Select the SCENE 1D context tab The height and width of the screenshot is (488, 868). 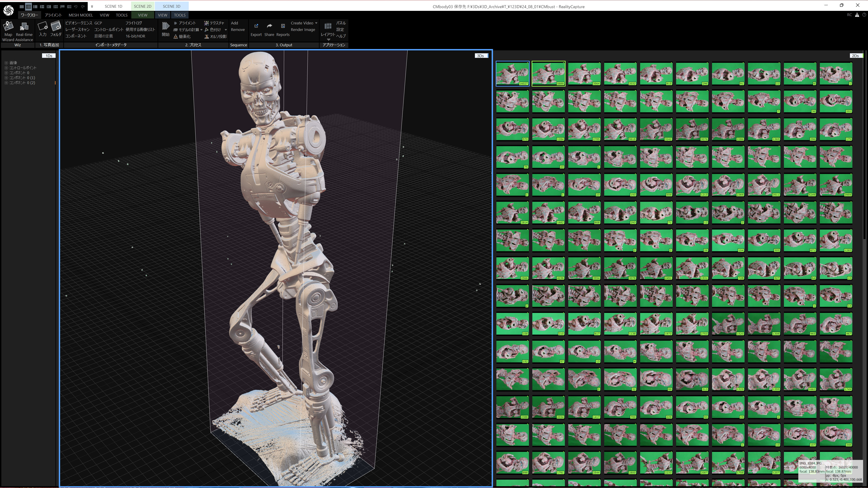pos(113,6)
